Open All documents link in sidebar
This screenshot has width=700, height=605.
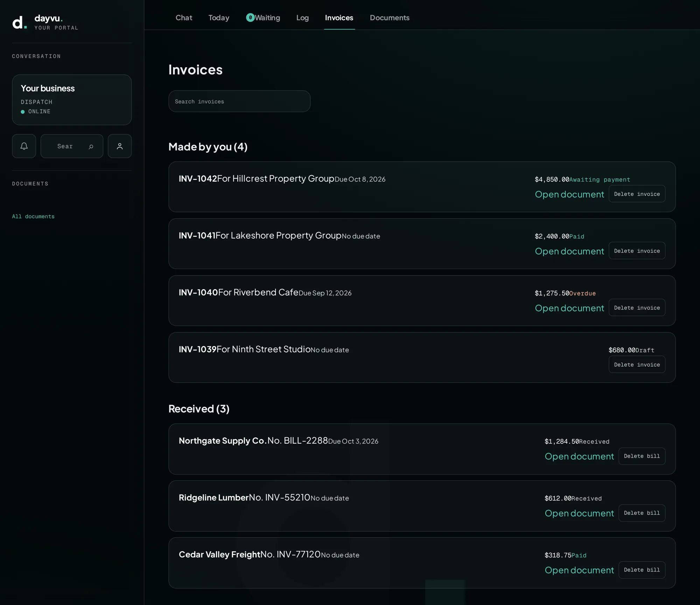pos(33,216)
